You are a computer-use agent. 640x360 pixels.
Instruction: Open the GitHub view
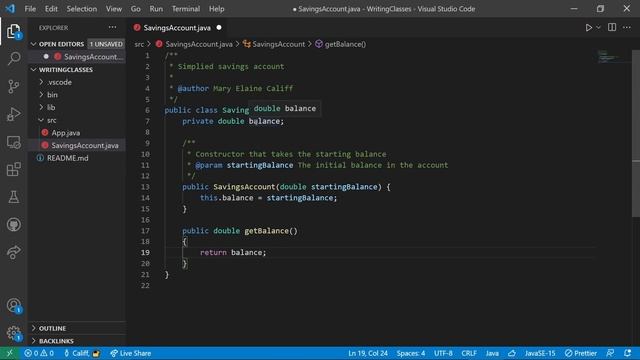(13, 224)
